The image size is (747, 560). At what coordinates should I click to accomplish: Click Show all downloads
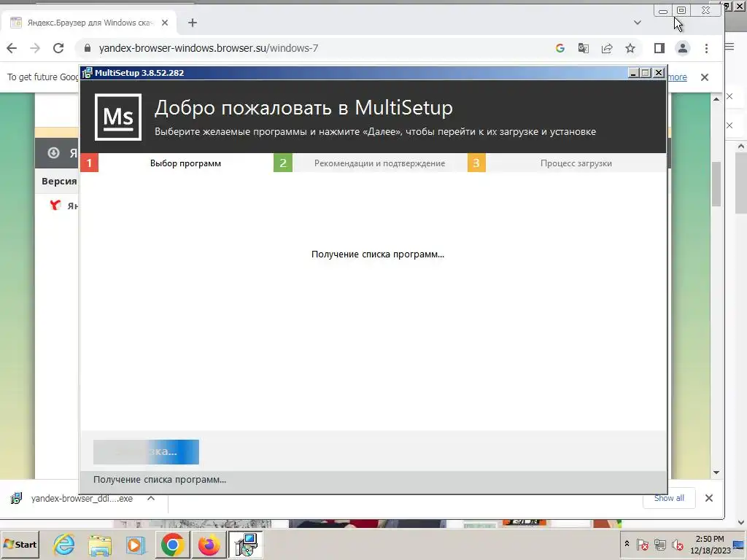coord(669,498)
